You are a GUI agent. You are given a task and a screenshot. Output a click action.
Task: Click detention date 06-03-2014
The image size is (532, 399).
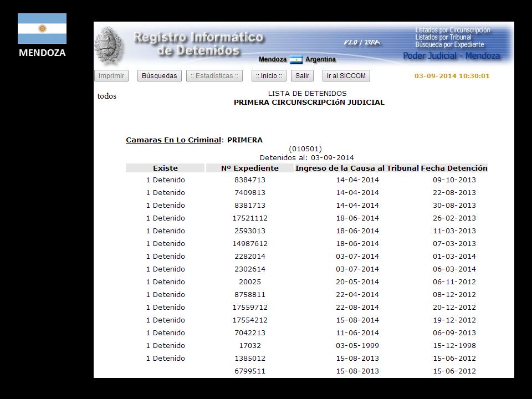[x=454, y=269]
